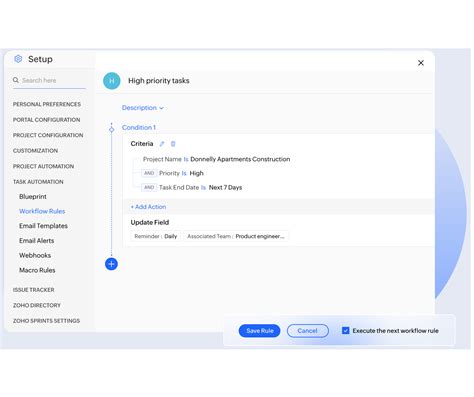Viewport: 474px width, 397px height.
Task: Open Personal Preferences section
Action: (47, 104)
